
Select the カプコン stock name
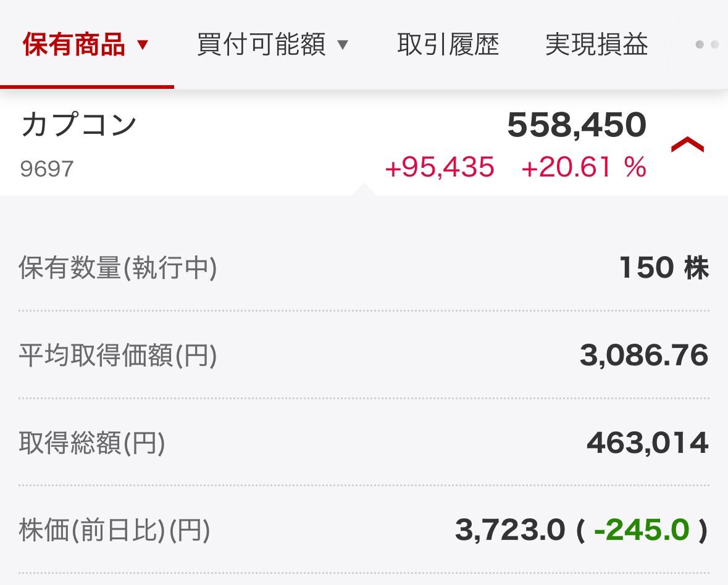click(78, 124)
